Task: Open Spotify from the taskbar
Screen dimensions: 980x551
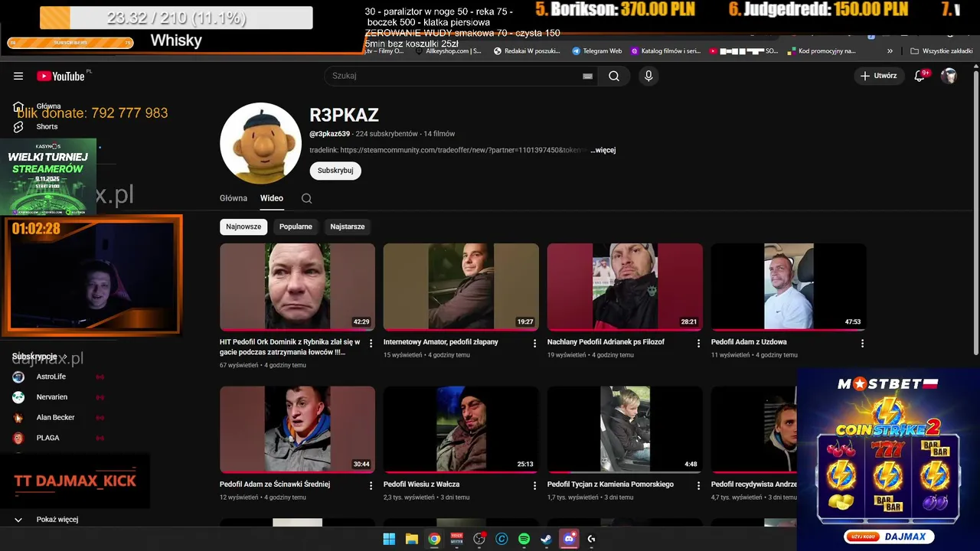Action: [x=524, y=539]
